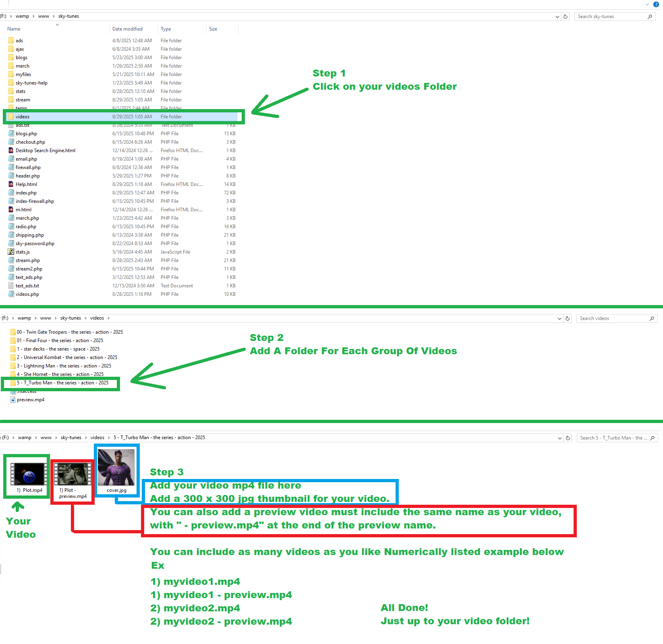663x644 pixels.
Task: Click the Search sky-tunes input field
Action: click(x=610, y=17)
